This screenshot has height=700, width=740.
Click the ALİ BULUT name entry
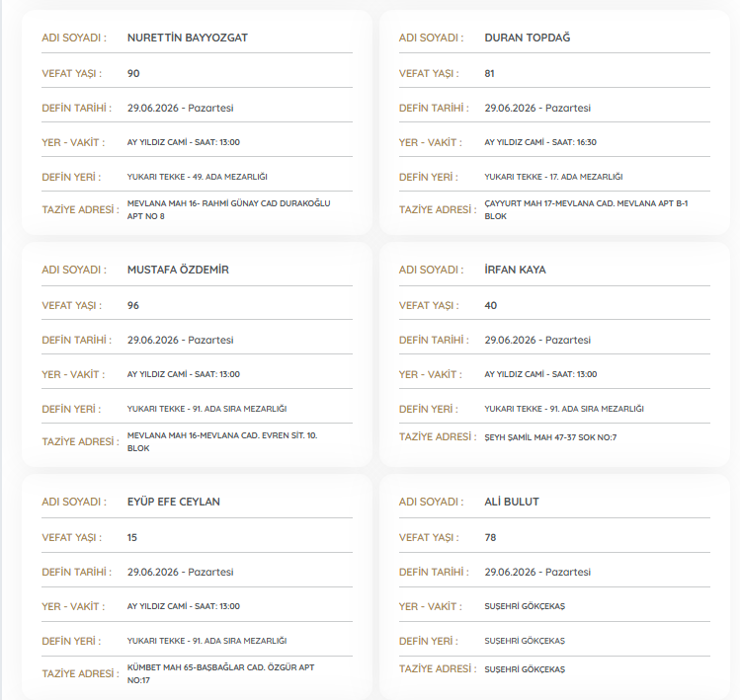coord(512,502)
